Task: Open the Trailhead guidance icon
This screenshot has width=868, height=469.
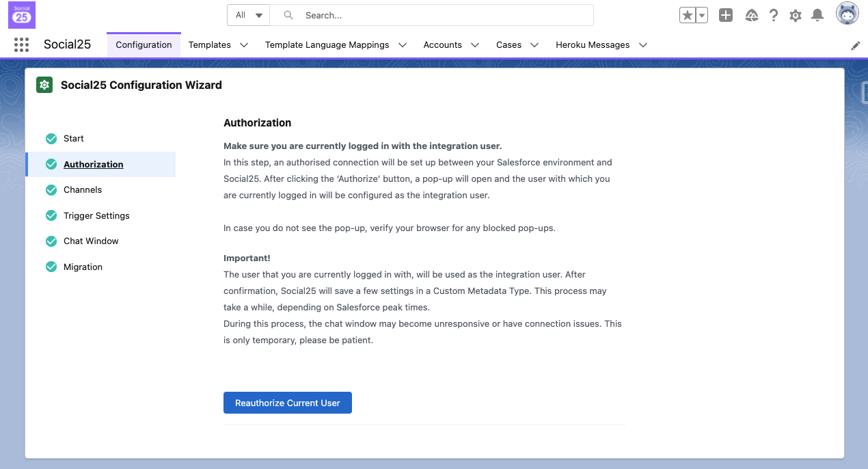Action: (x=751, y=15)
